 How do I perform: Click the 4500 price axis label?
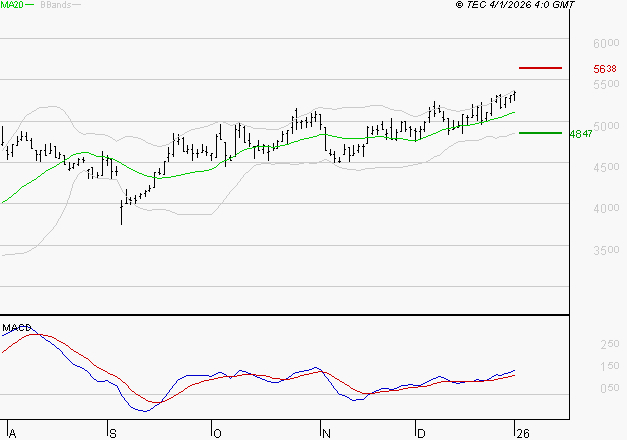606,167
